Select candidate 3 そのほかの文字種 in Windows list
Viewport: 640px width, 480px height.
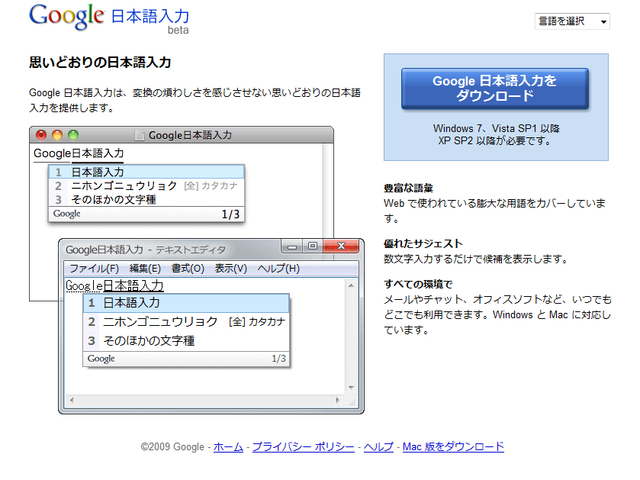click(x=187, y=340)
